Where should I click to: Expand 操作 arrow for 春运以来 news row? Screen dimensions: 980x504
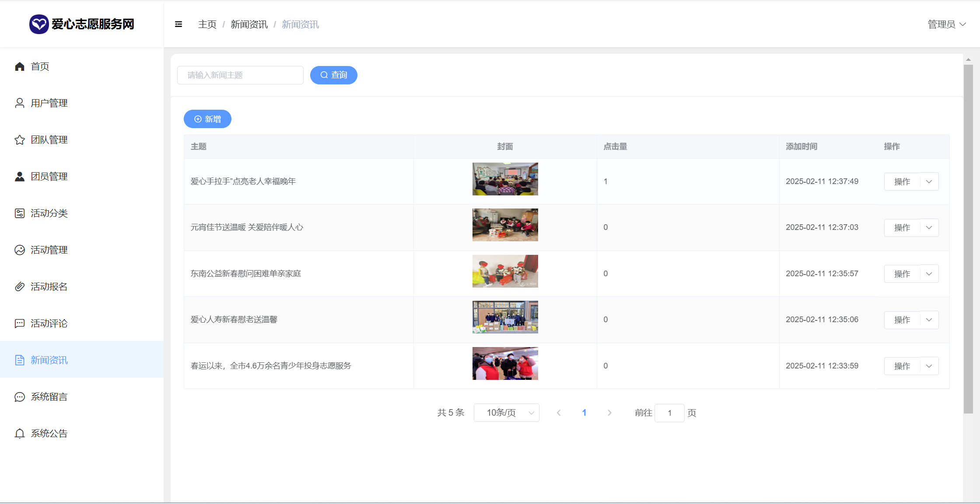[x=929, y=366]
